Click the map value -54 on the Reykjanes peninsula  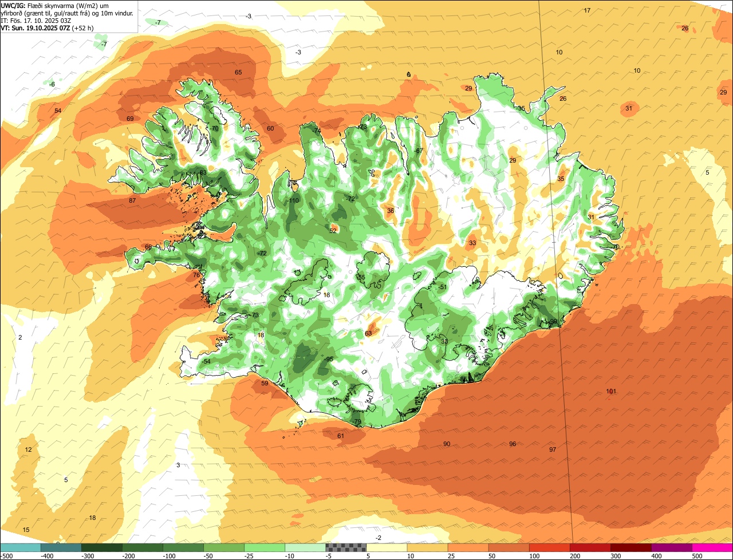206,361
